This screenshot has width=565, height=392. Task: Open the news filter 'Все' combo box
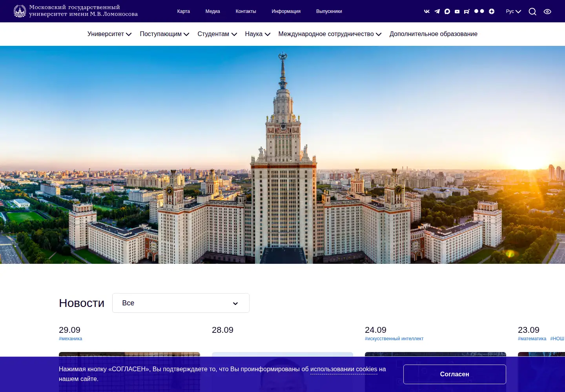[181, 303]
